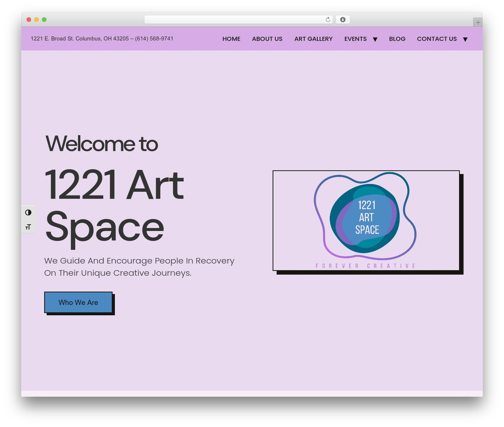Open Events menu item
Viewport: 504px width, 427px height.
click(355, 39)
